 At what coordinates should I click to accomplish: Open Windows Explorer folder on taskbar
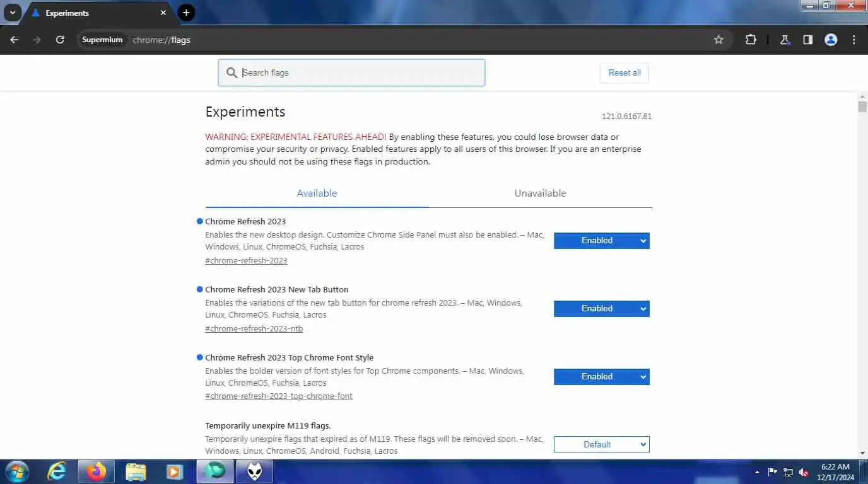[136, 471]
